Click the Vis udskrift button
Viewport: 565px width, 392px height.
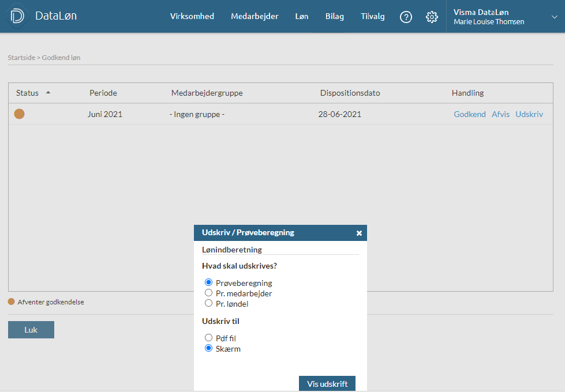[x=327, y=384]
